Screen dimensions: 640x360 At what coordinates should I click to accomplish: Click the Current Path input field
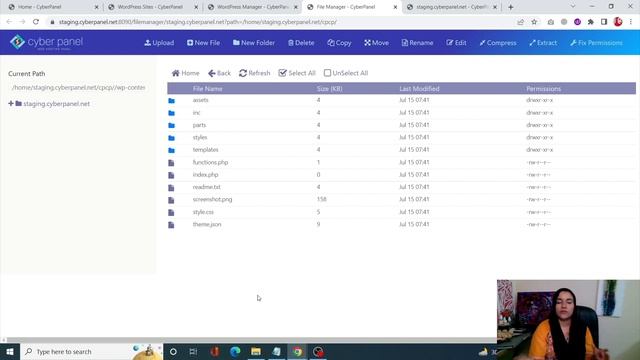tap(78, 87)
